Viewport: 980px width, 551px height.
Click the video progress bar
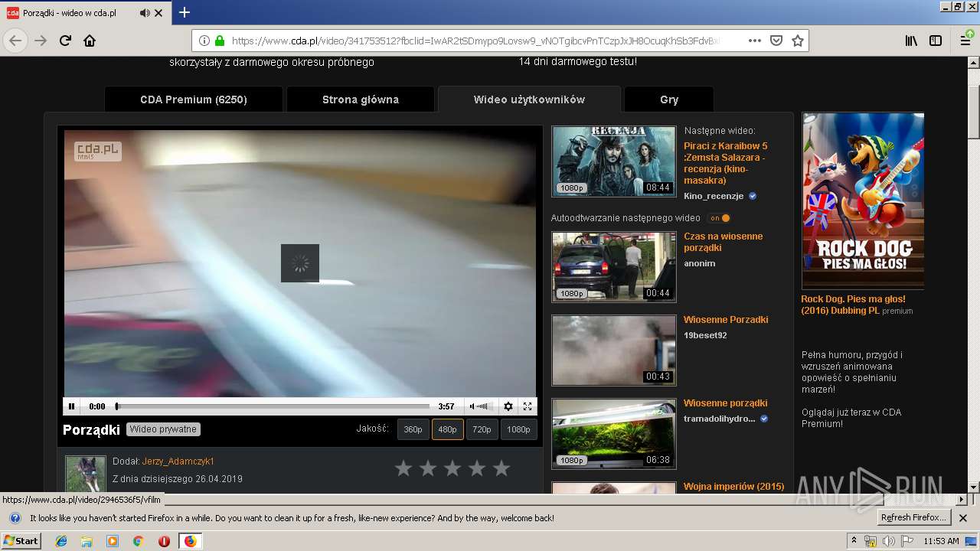tap(273, 406)
